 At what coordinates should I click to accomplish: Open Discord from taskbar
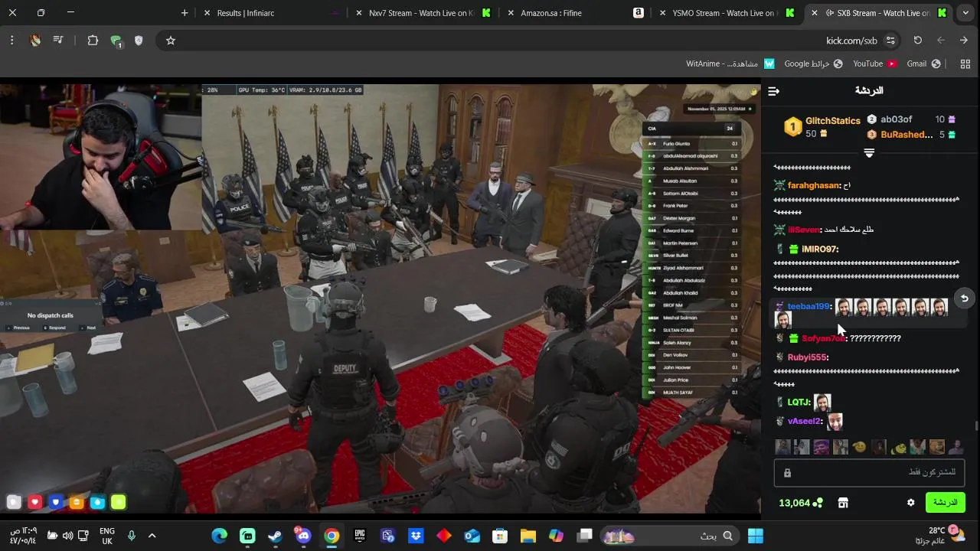point(303,536)
